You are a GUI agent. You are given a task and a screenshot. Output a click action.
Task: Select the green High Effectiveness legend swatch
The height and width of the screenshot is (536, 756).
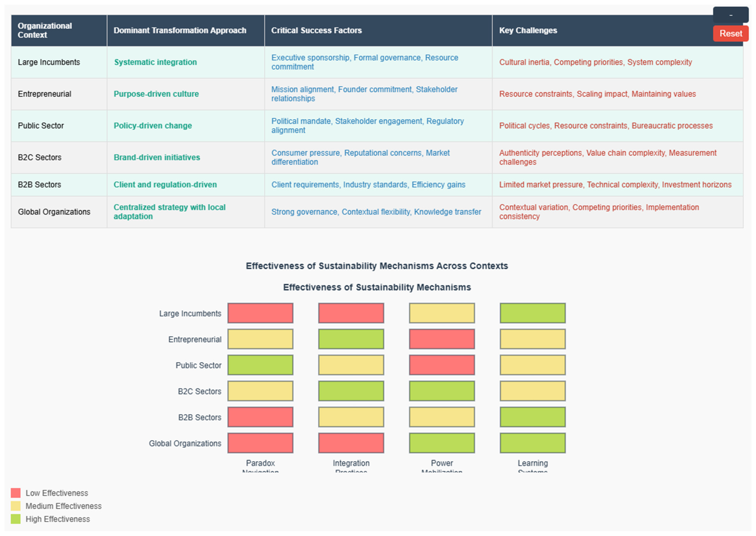pos(15,519)
